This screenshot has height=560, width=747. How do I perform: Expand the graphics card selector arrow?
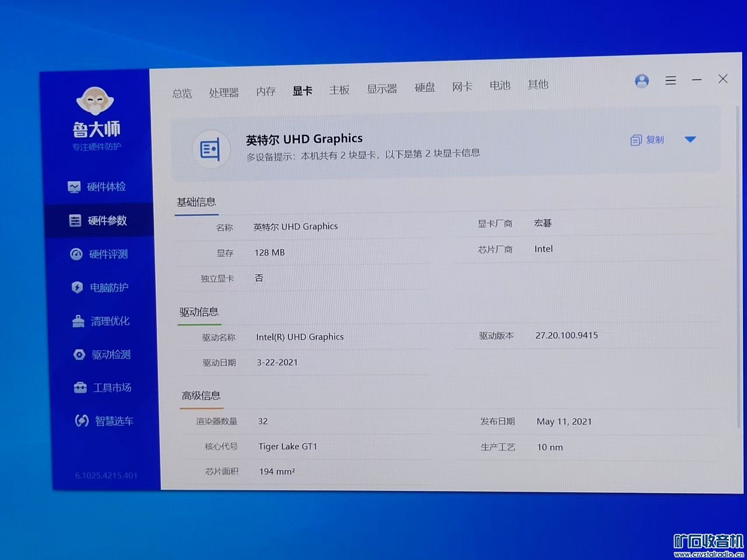690,139
